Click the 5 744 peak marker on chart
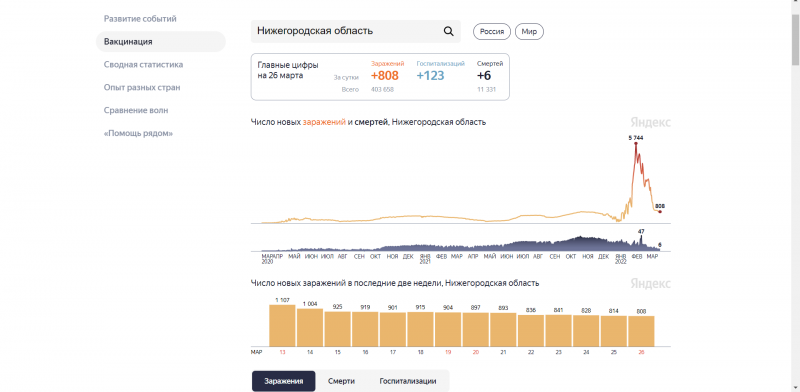The width and height of the screenshot is (800, 392). pos(636,143)
